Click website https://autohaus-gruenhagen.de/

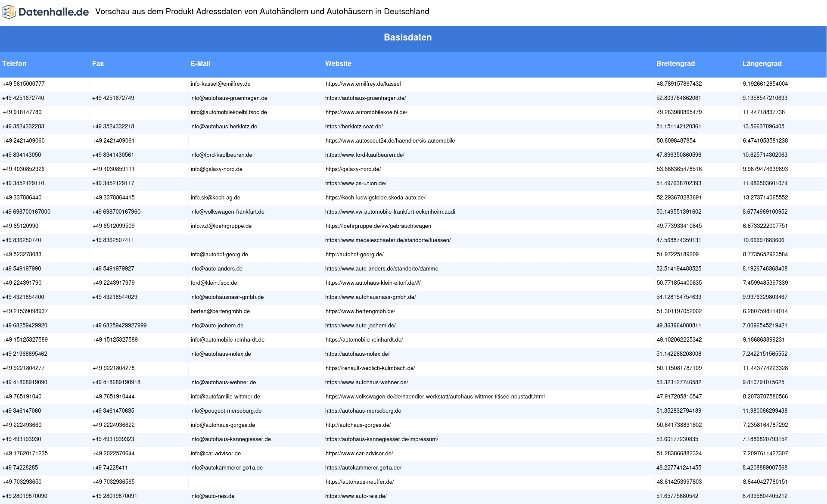(x=366, y=98)
